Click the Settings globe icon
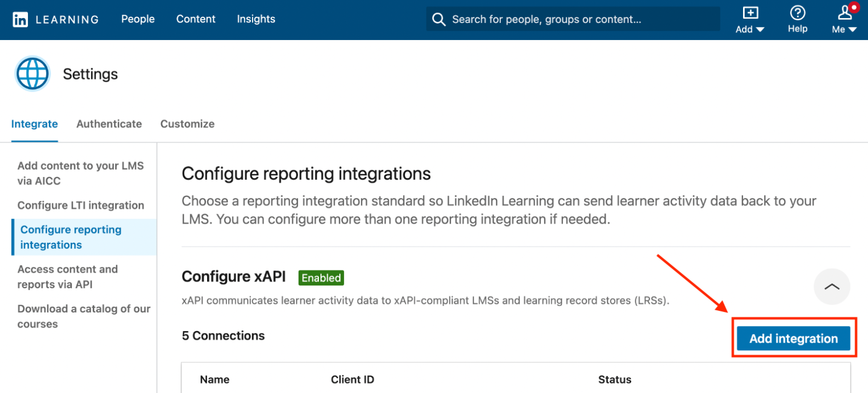868x393 pixels. pyautogui.click(x=33, y=73)
